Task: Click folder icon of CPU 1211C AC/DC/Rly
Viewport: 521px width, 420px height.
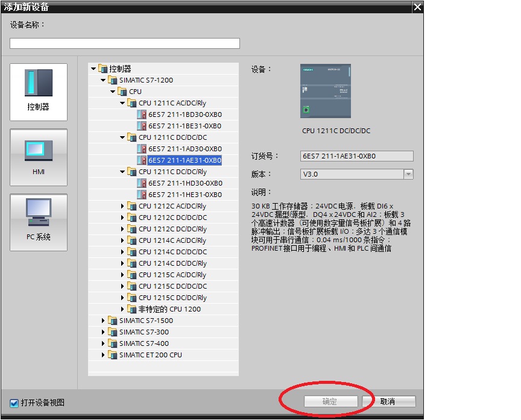Action: click(132, 103)
